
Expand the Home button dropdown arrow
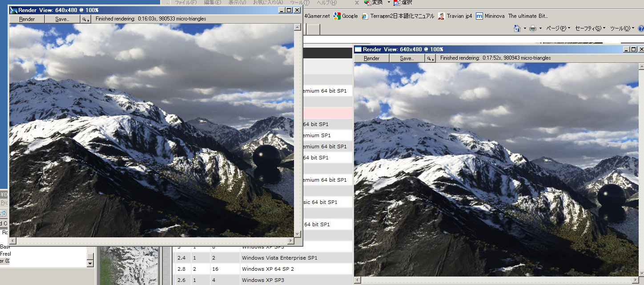525,28
